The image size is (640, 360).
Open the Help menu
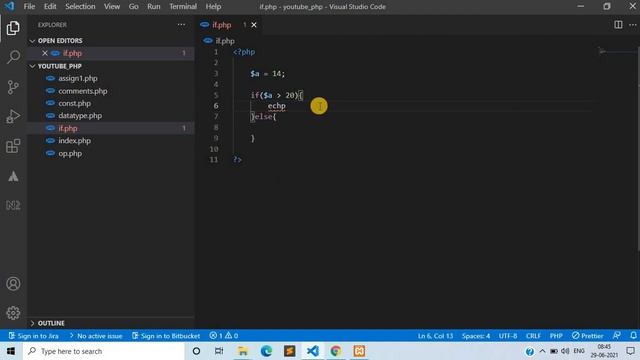coord(213,7)
